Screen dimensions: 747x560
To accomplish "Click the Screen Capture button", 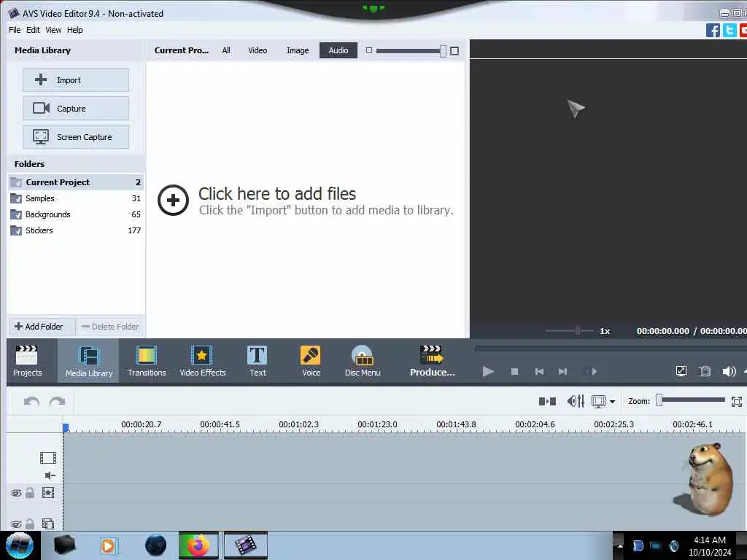I will (x=76, y=137).
